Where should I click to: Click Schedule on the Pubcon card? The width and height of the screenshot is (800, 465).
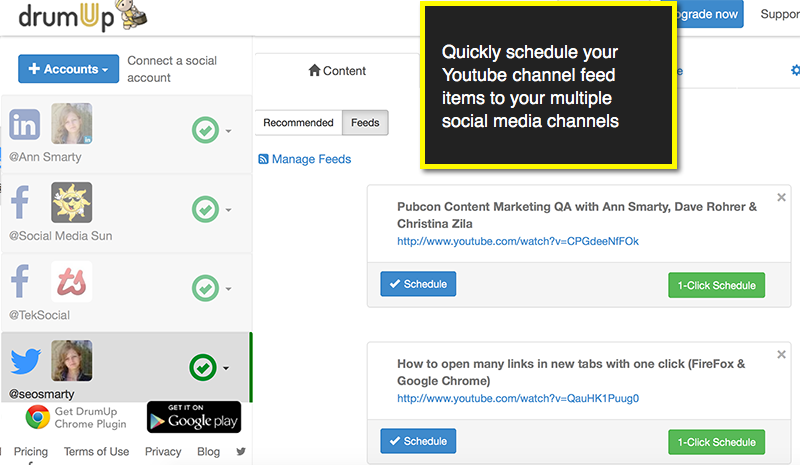[418, 284]
